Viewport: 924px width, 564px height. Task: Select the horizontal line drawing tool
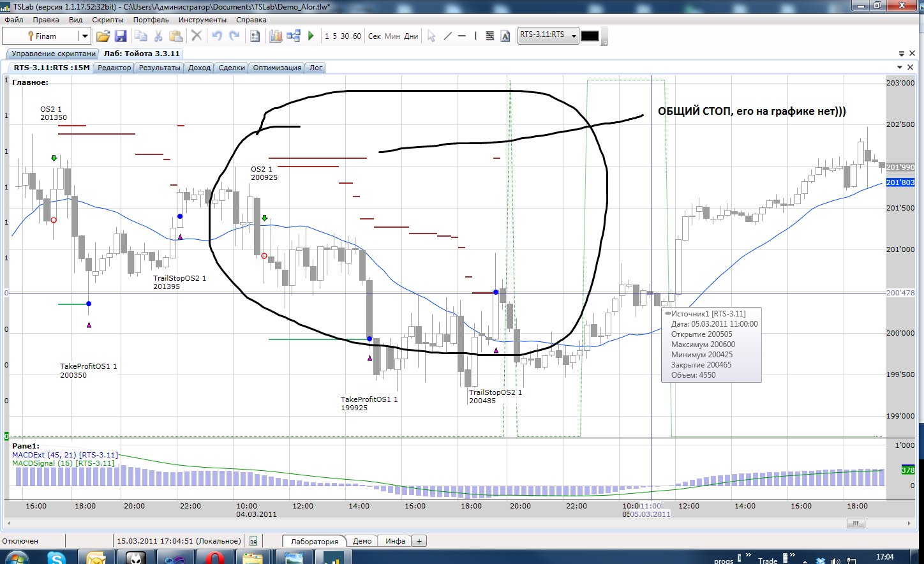(x=461, y=36)
